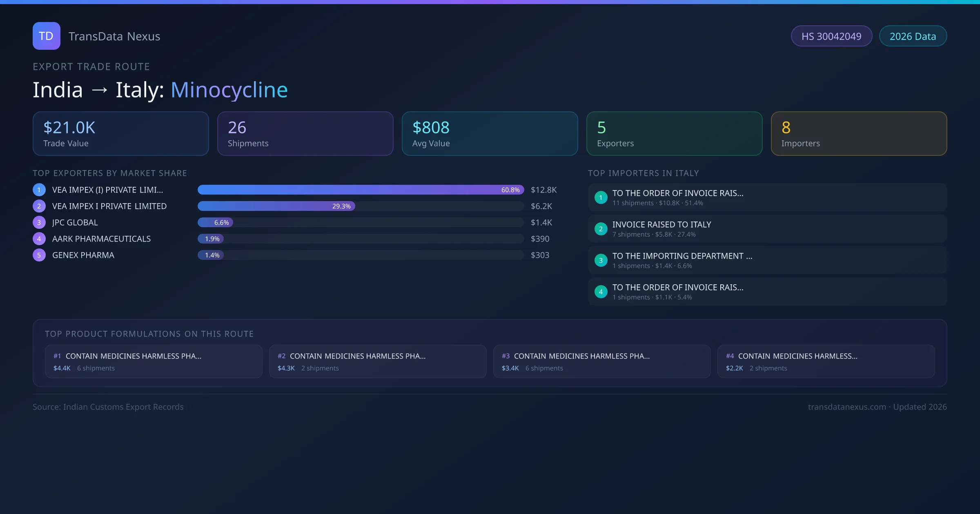980x514 pixels.
Task: Open formulation #4 card with $2.2K
Action: [x=826, y=361]
